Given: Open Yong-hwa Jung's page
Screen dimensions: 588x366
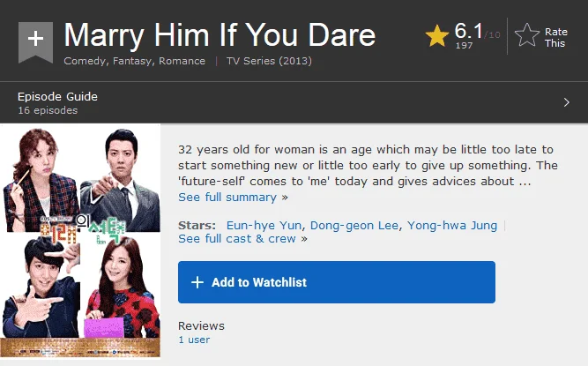Looking at the screenshot, I should click(452, 226).
